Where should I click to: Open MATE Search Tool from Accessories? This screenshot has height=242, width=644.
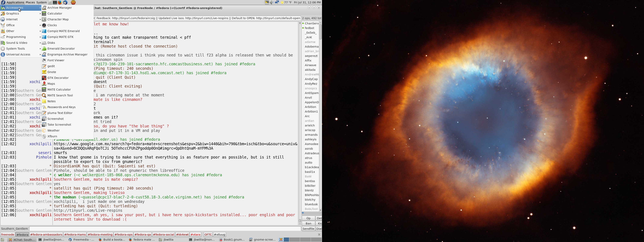point(60,95)
